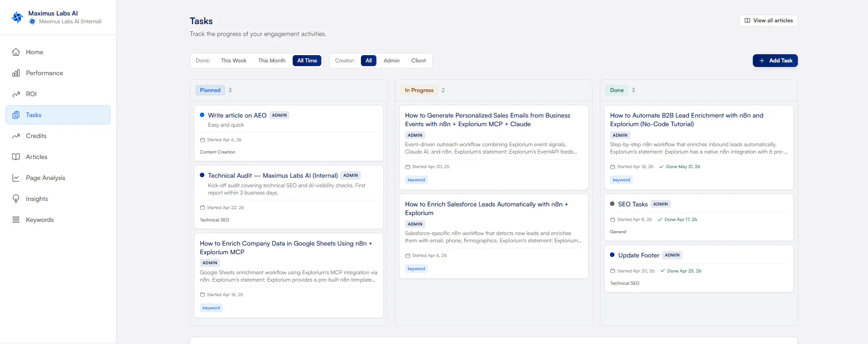Click the Add Task button
Image resolution: width=868 pixels, height=344 pixels.
pyautogui.click(x=775, y=61)
